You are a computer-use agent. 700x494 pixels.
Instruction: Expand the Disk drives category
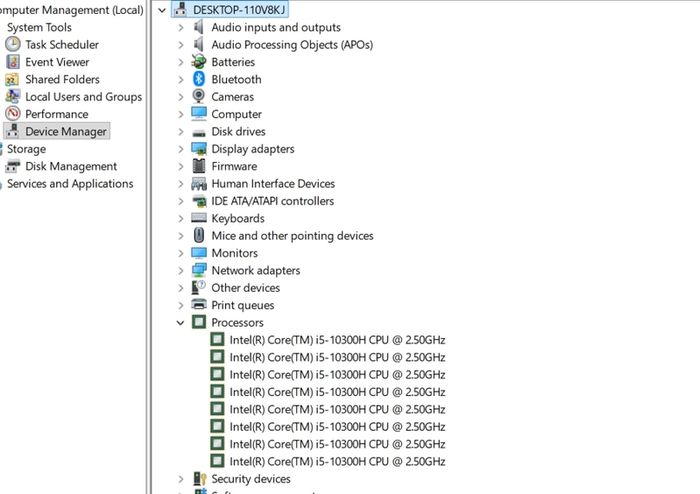(x=180, y=132)
